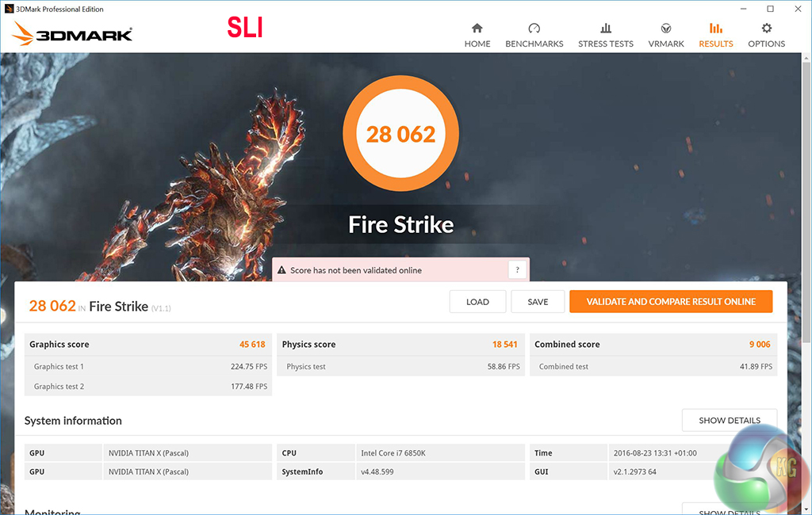Screen dimensions: 812x515
Task: Click the Combined score label
Action: coord(567,344)
